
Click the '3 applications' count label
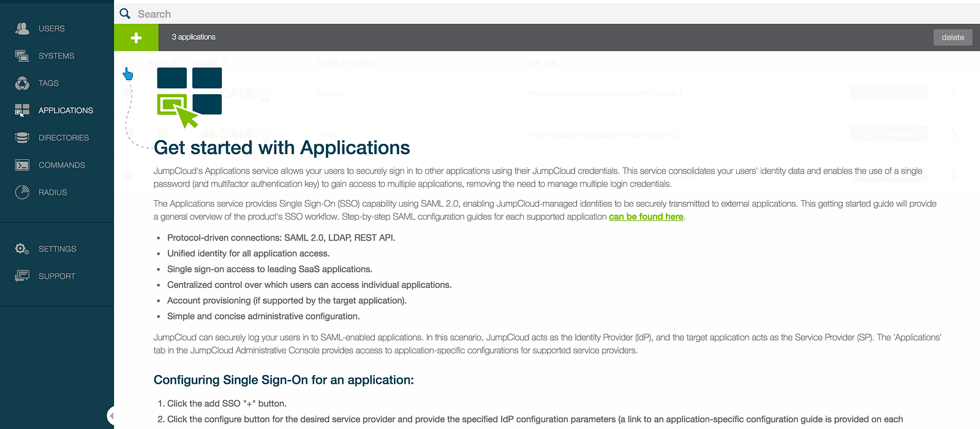coord(194,37)
